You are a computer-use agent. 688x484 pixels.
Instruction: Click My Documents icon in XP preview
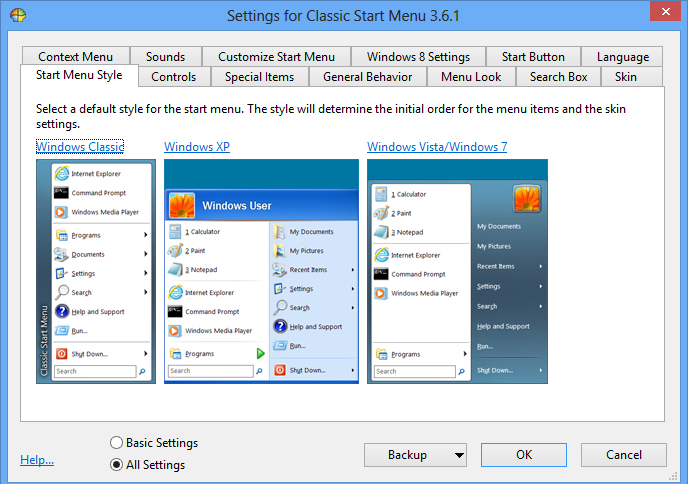click(279, 231)
